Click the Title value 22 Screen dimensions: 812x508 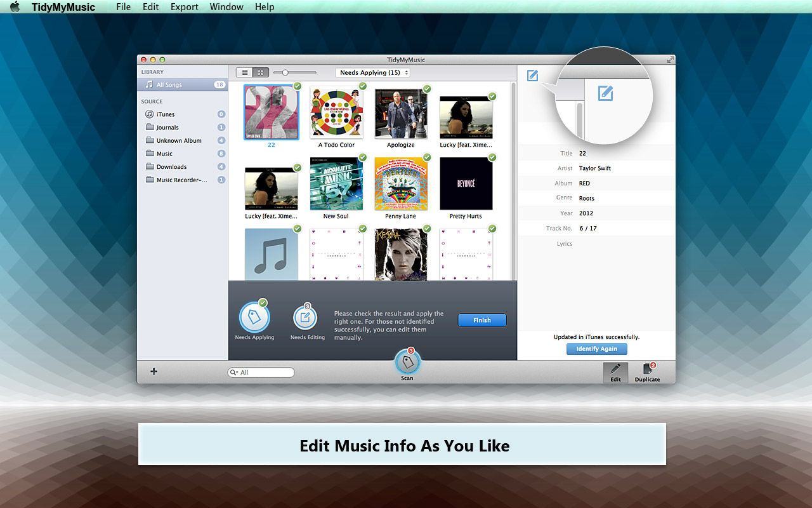click(582, 153)
